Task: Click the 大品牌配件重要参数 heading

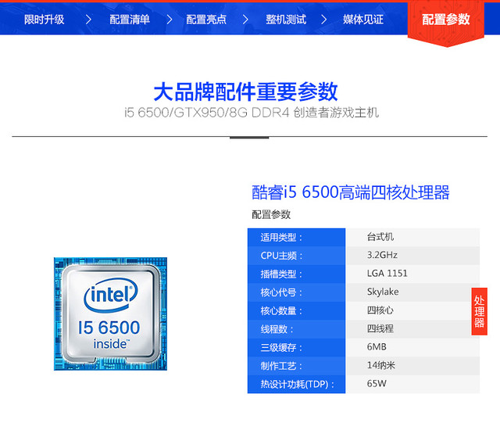Action: pos(245,92)
